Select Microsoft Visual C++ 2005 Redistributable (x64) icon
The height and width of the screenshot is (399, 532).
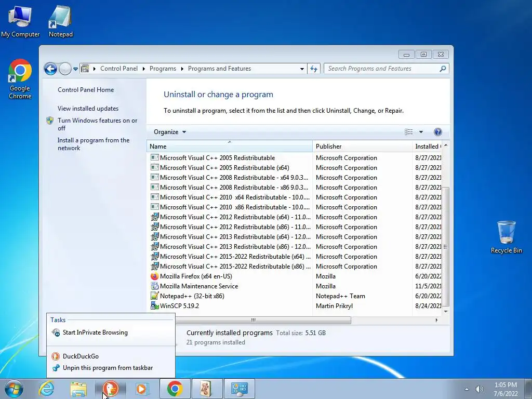click(155, 168)
